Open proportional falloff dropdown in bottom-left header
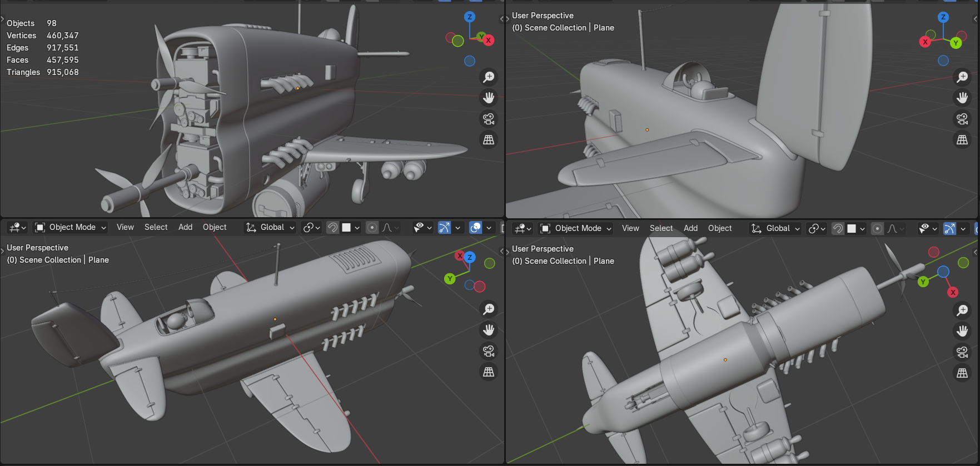Viewport: 980px width, 466px height. click(x=391, y=227)
